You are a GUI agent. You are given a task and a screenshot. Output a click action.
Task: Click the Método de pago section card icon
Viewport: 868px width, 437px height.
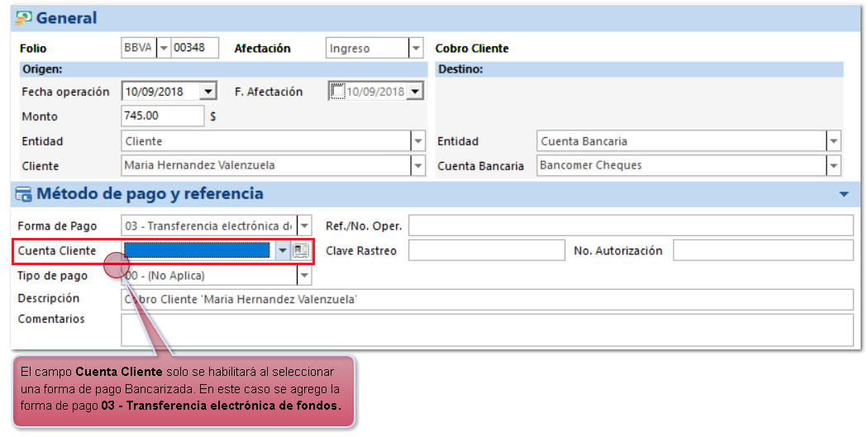(24, 194)
